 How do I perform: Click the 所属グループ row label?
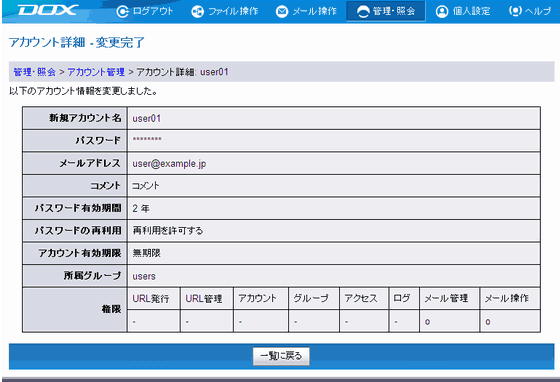pos(93,276)
